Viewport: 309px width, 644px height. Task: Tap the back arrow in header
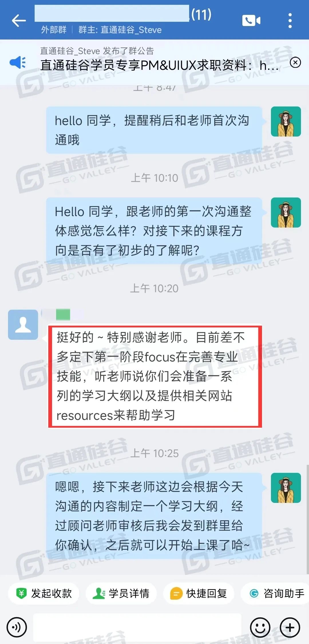click(x=19, y=21)
